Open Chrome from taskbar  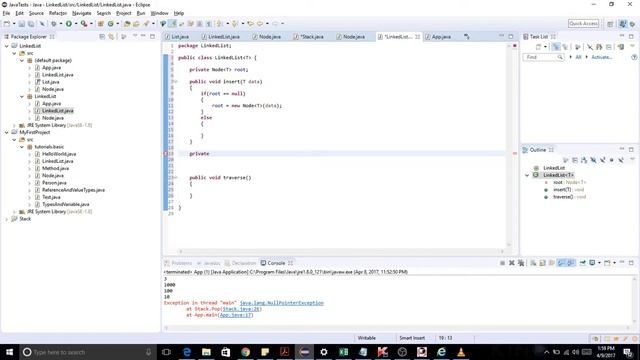tap(245, 352)
